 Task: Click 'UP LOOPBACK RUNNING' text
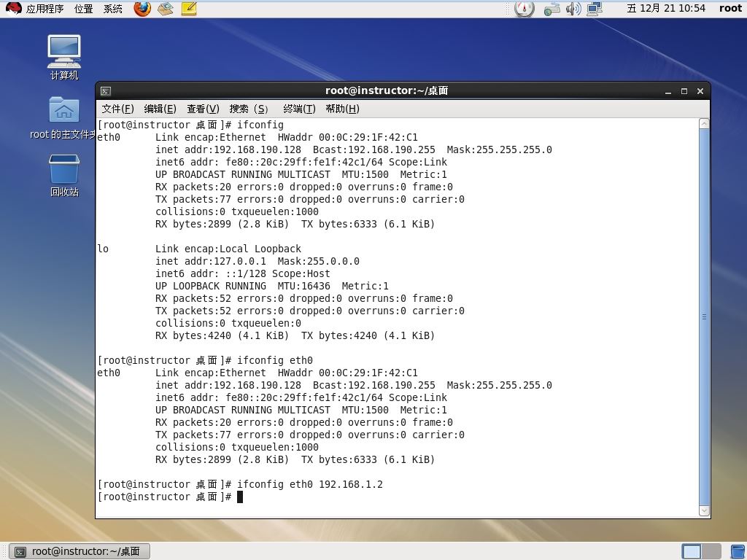pos(211,286)
